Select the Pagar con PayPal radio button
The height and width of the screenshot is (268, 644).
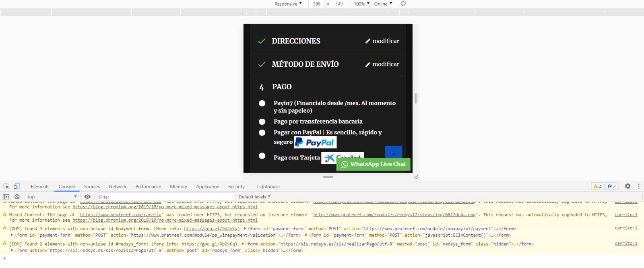click(262, 132)
